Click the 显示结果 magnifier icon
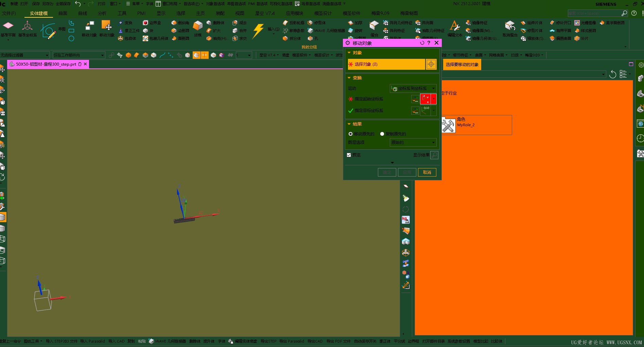The width and height of the screenshot is (644, 347). point(434,155)
